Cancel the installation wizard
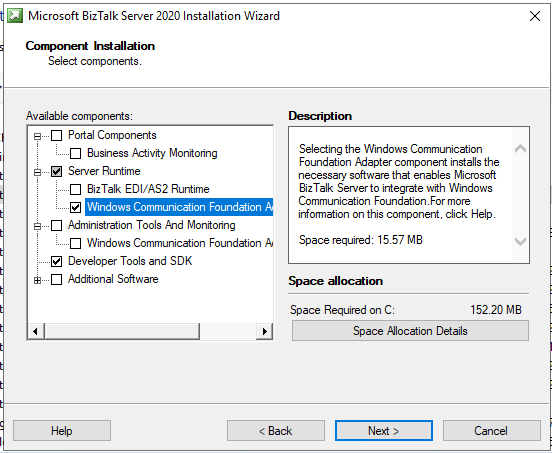The height and width of the screenshot is (453, 552). point(491,430)
